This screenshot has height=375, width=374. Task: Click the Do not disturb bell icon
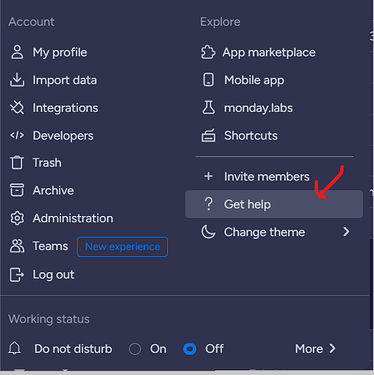click(15, 348)
